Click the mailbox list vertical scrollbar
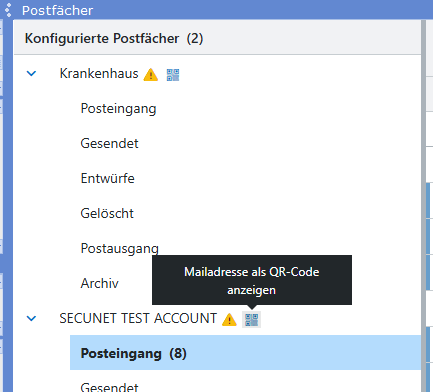The width and height of the screenshot is (433, 392). [x=423, y=206]
